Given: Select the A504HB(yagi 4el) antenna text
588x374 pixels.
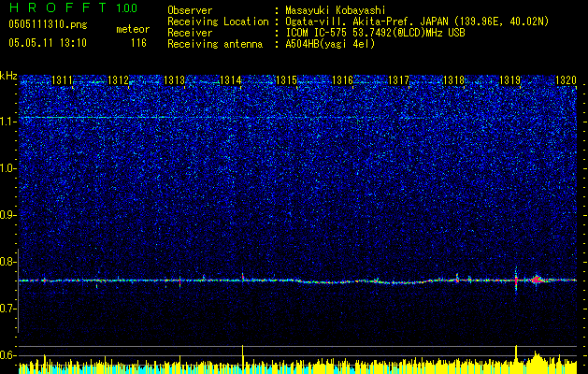Looking at the screenshot, I should click(x=330, y=44).
